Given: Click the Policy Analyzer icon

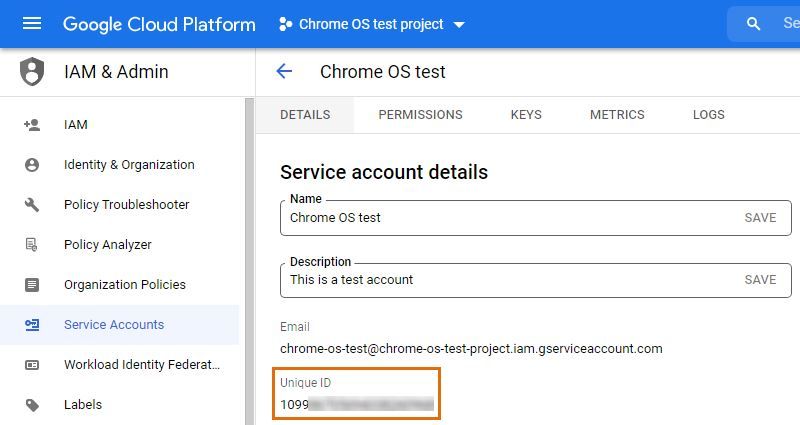Looking at the screenshot, I should pos(32,245).
